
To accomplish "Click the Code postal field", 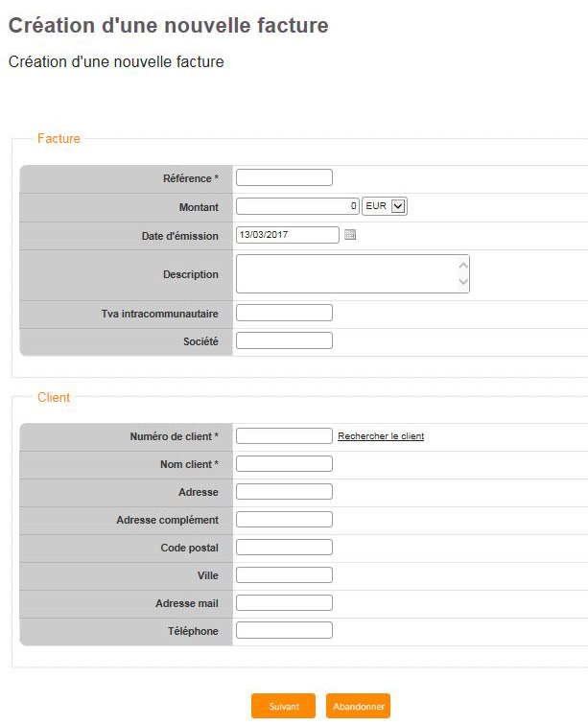I will coord(284,547).
